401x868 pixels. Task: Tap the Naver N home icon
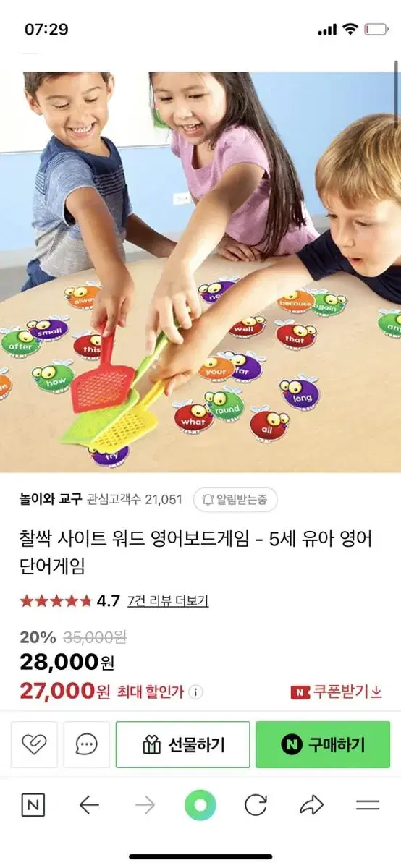[33, 805]
